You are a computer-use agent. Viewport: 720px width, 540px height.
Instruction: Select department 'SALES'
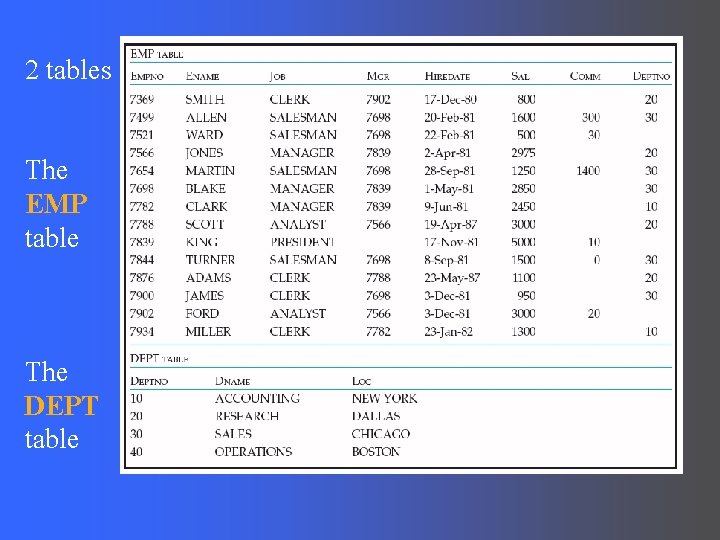[233, 434]
